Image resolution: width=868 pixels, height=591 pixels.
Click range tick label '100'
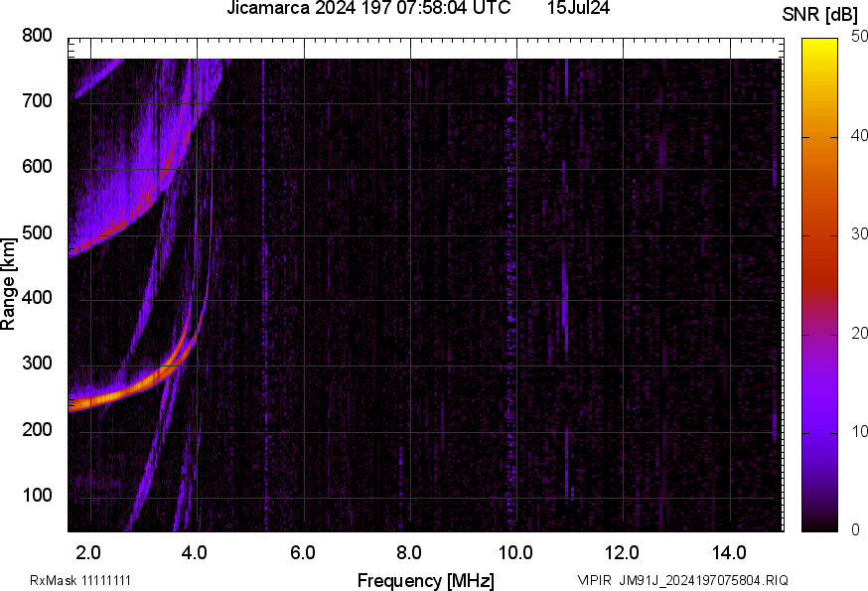(37, 495)
